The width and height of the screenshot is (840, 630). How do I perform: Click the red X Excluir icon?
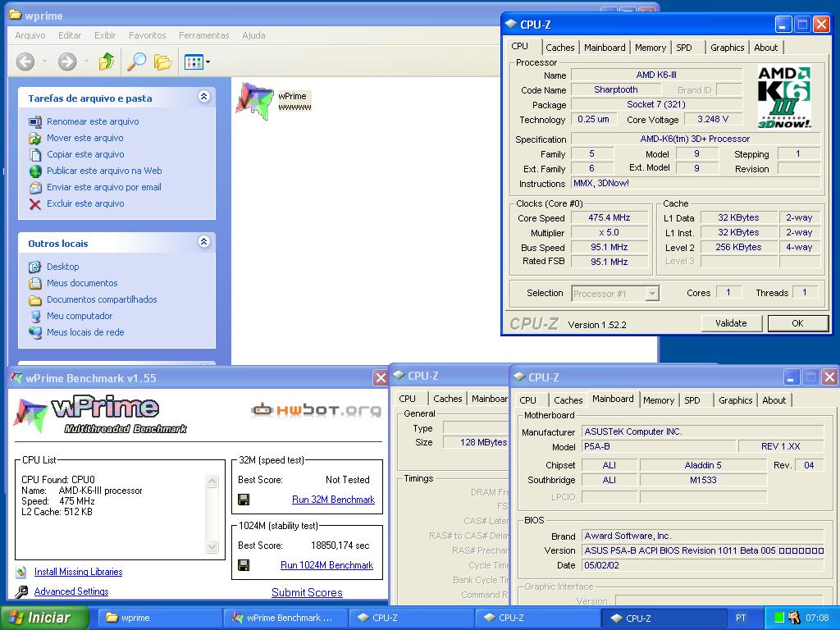pos(35,204)
